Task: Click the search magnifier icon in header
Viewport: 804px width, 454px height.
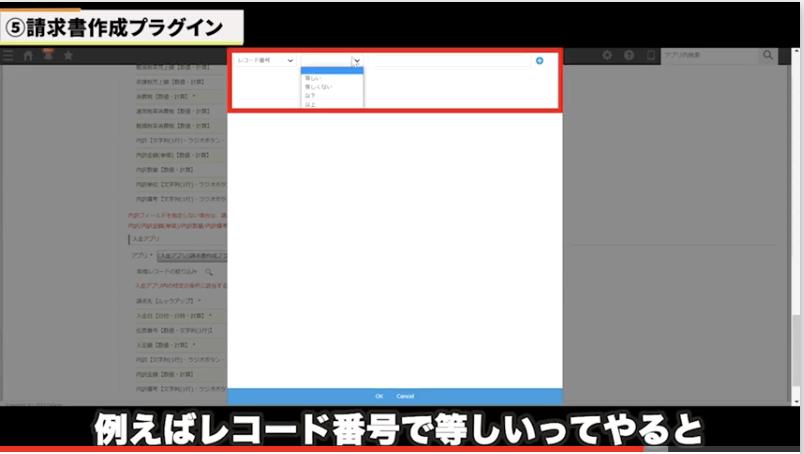Action: click(768, 56)
